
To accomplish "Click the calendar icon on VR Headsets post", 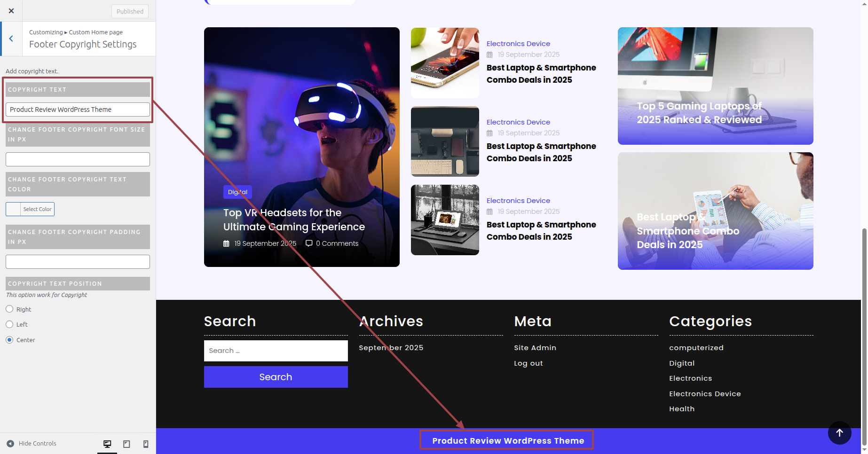I will tap(226, 243).
